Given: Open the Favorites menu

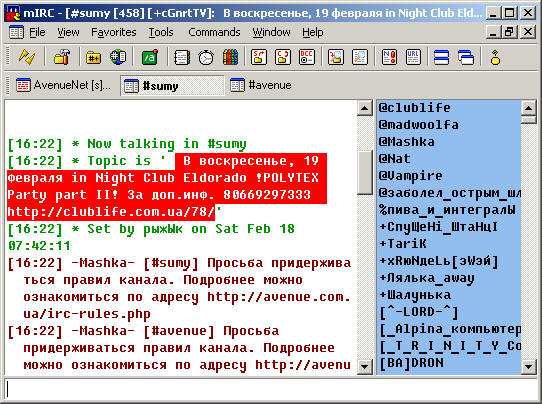Looking at the screenshot, I should tap(113, 32).
